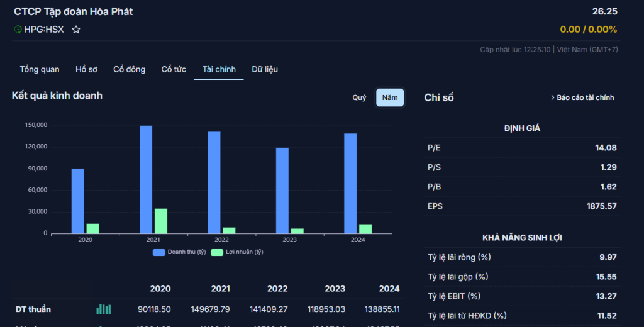
Task: Switch to the Cổ đông tab
Action: pos(129,69)
